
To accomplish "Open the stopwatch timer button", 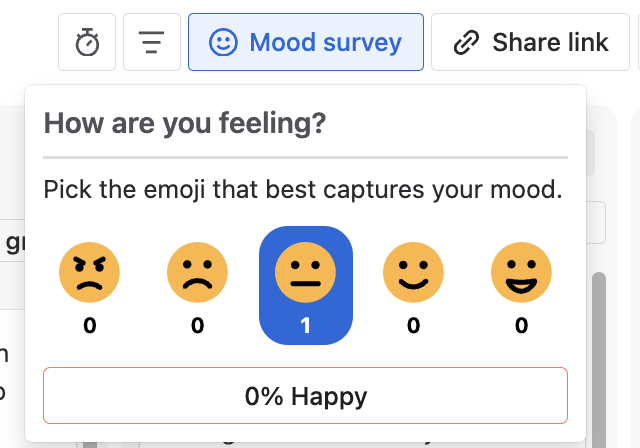I will coord(87,42).
